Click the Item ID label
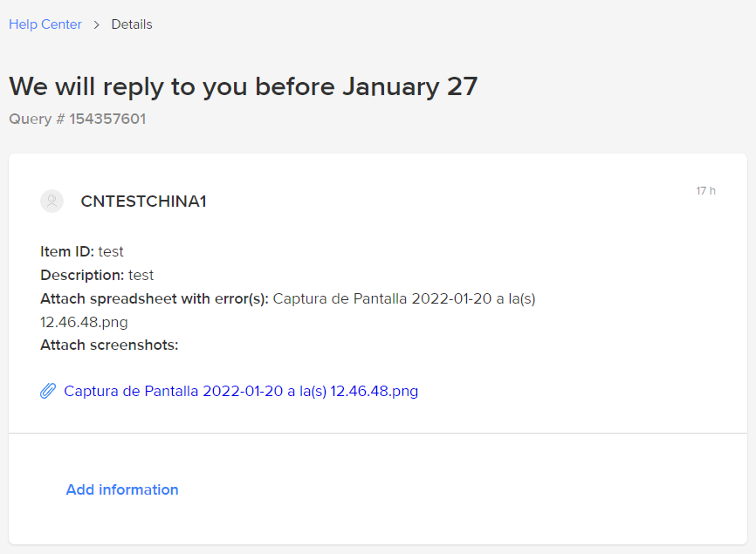Image resolution: width=756 pixels, height=554 pixels. pyautogui.click(x=67, y=251)
